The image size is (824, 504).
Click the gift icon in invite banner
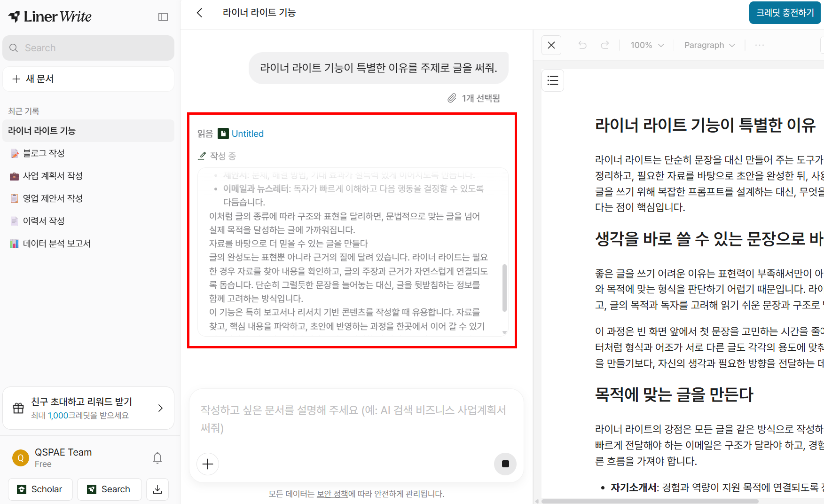pos(18,408)
